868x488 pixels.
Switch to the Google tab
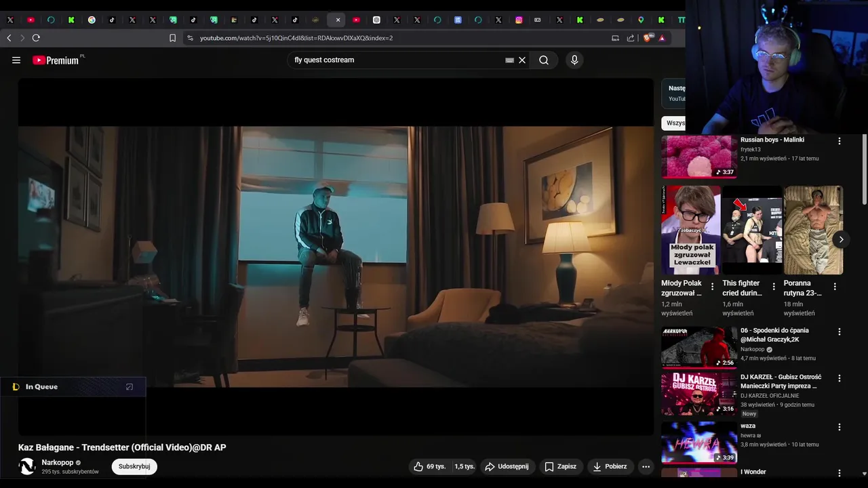(92, 20)
